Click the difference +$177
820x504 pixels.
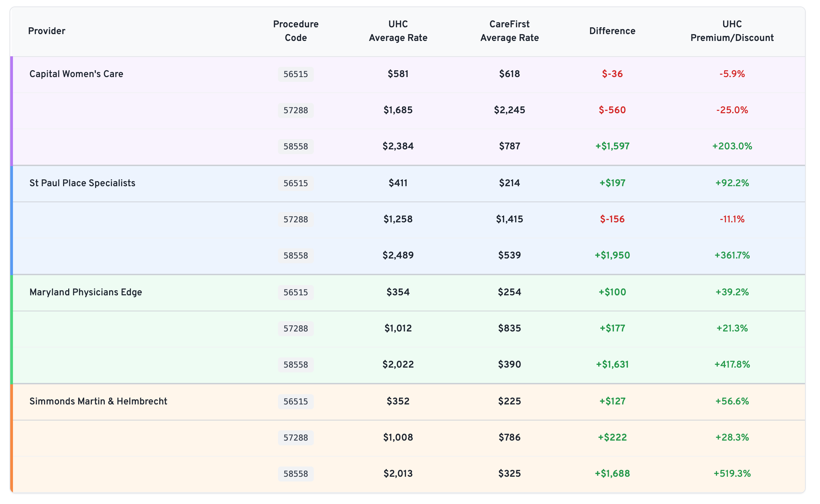click(x=612, y=328)
